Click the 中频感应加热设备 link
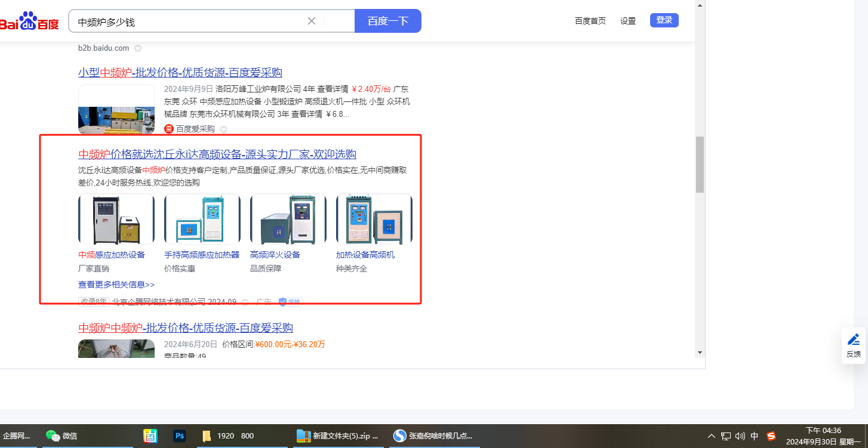 tap(112, 255)
